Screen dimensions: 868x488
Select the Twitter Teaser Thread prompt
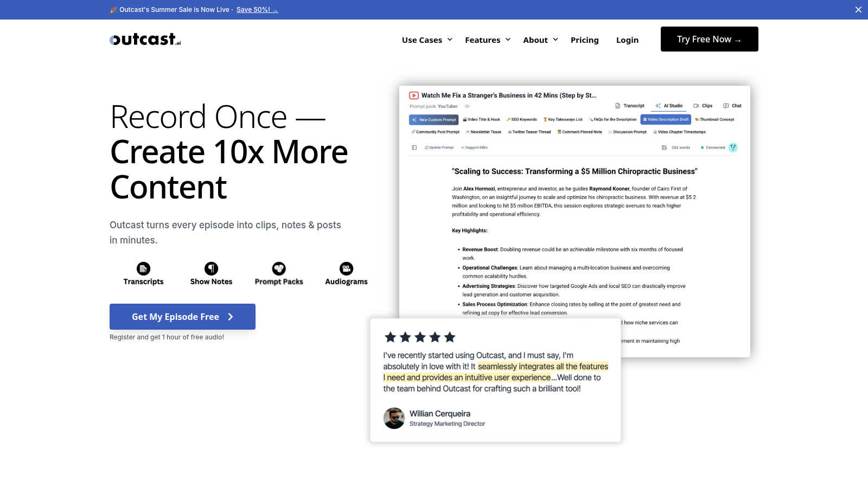click(529, 132)
